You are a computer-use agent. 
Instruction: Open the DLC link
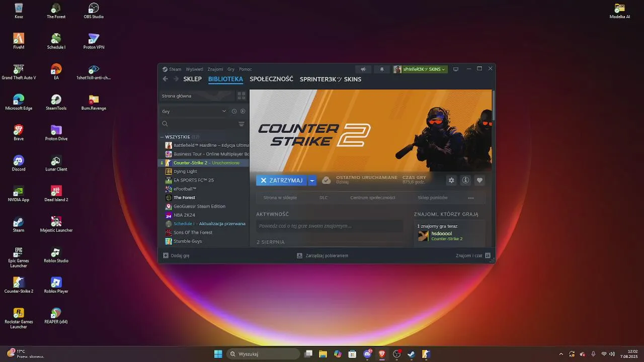(324, 198)
